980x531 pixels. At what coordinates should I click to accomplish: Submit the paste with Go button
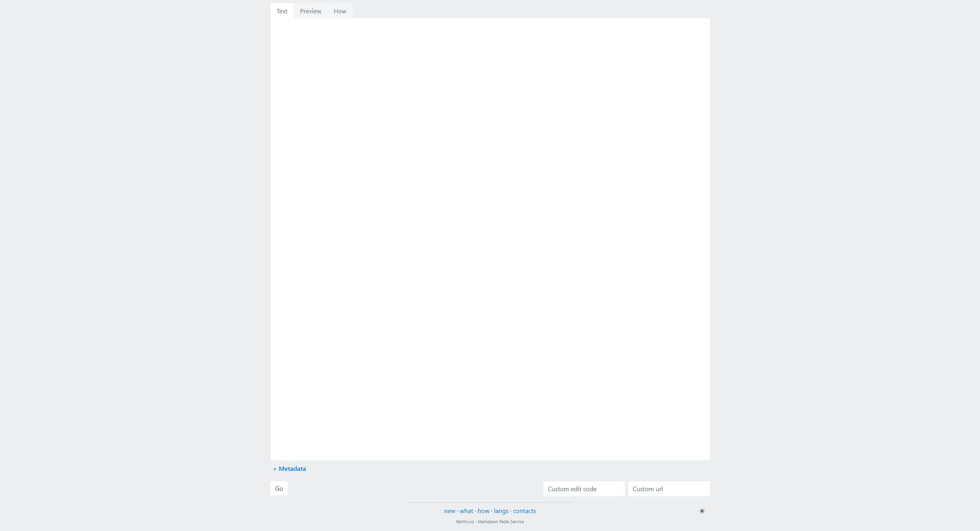279,488
